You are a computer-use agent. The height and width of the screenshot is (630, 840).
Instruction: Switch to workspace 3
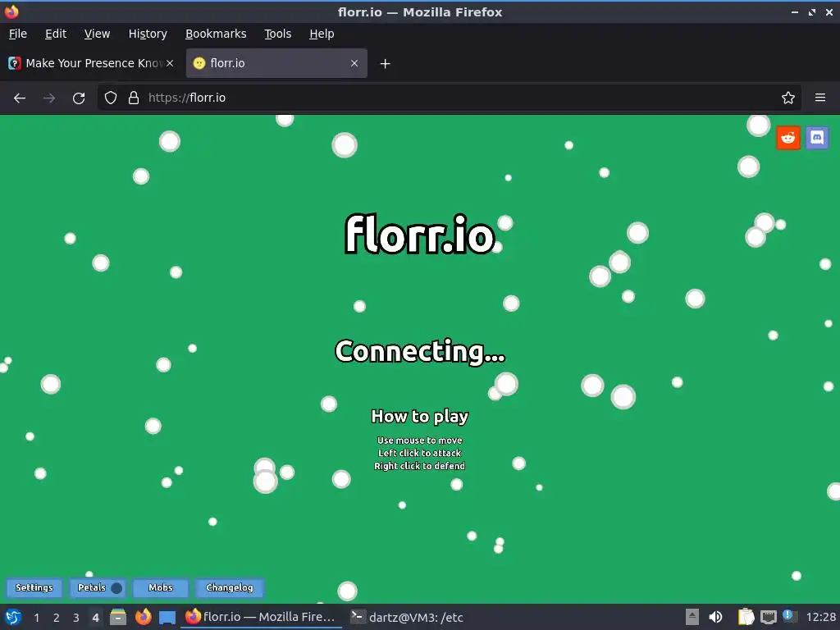[x=76, y=618]
